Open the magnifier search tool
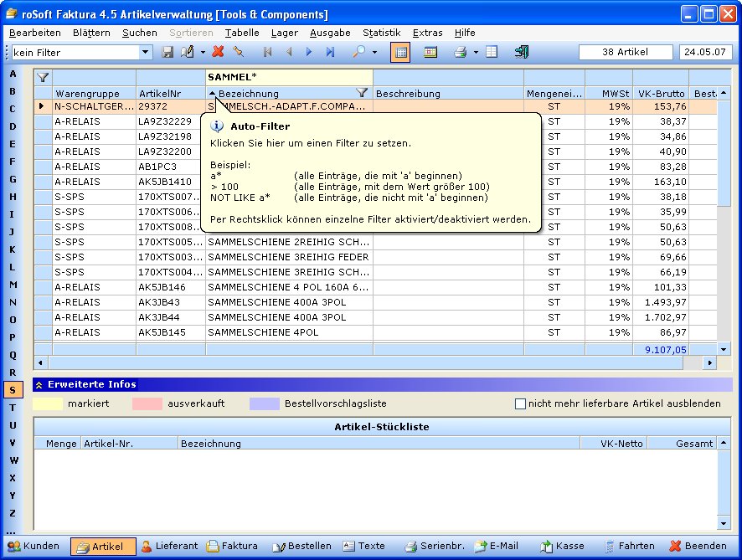The width and height of the screenshot is (742, 560). pyautogui.click(x=359, y=52)
